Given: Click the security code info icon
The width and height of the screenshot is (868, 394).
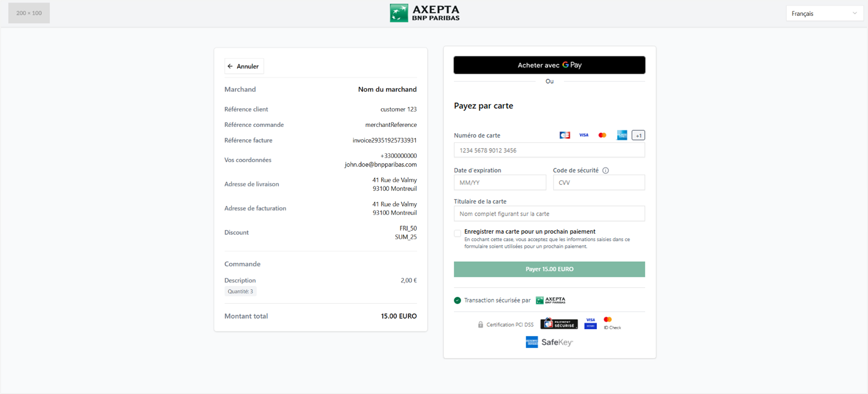Looking at the screenshot, I should click(x=605, y=171).
